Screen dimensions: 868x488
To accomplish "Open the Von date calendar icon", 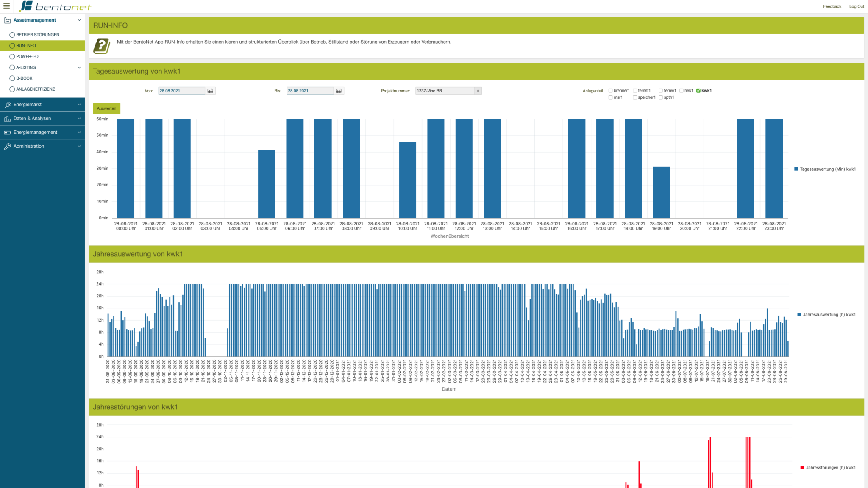I will pyautogui.click(x=210, y=91).
